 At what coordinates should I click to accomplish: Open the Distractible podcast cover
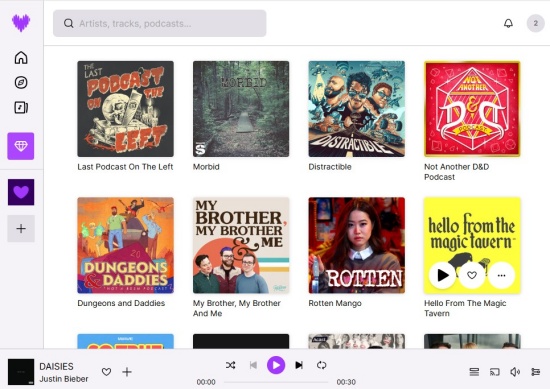pyautogui.click(x=356, y=109)
